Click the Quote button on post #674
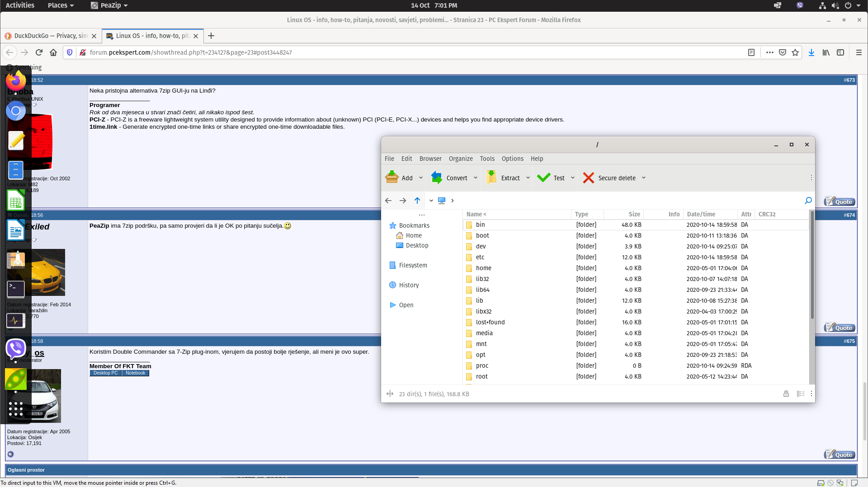Viewport: 868px width, 487px height. pyautogui.click(x=840, y=328)
